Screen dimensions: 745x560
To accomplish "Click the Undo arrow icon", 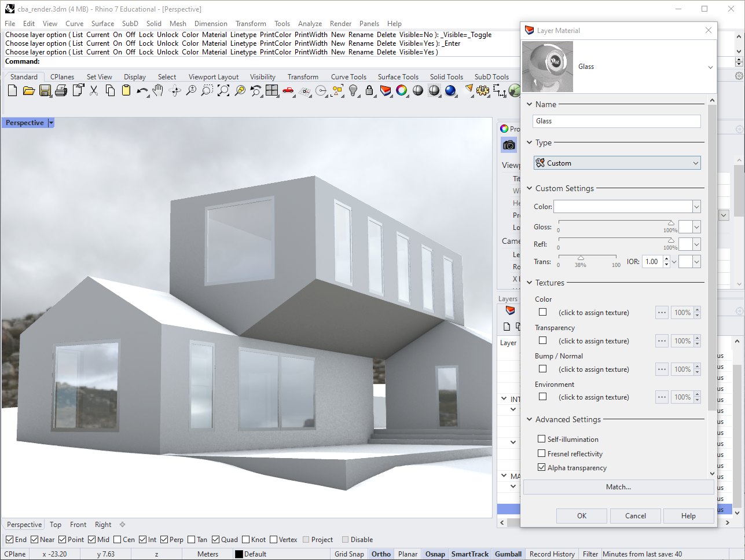I will tap(142, 90).
